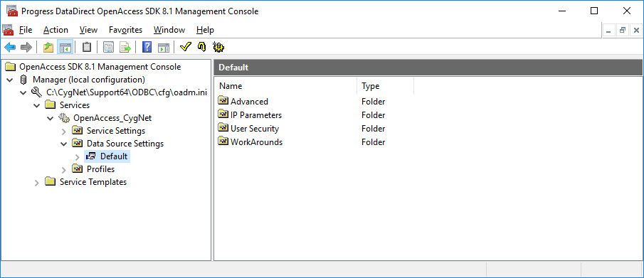Open Properties from the toolbar
The height and width of the screenshot is (278, 644).
108,47
